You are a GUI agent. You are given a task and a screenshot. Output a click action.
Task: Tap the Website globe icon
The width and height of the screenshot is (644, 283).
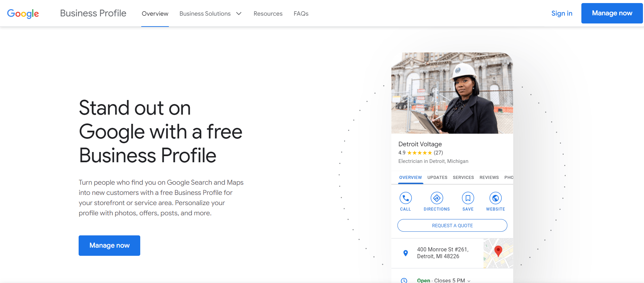[496, 198]
